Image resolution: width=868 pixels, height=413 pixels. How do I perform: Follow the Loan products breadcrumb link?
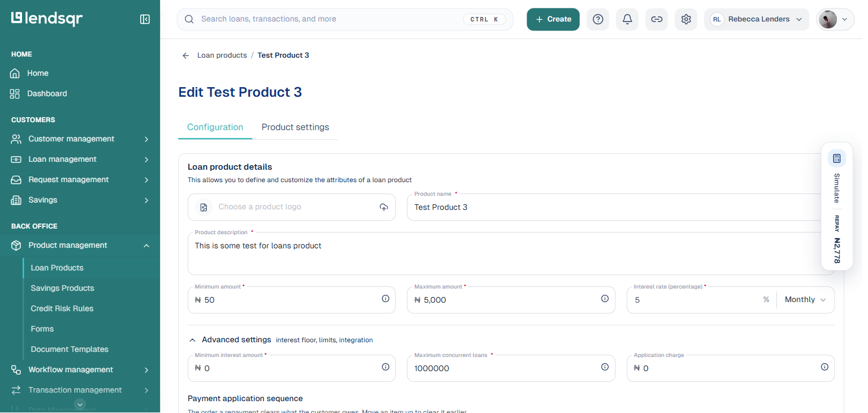click(x=222, y=55)
